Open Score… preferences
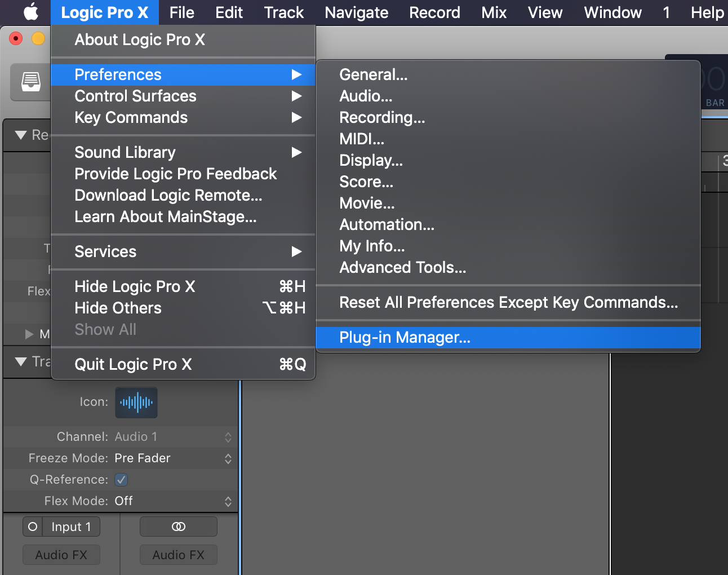This screenshot has height=575, width=728. pyautogui.click(x=508, y=182)
